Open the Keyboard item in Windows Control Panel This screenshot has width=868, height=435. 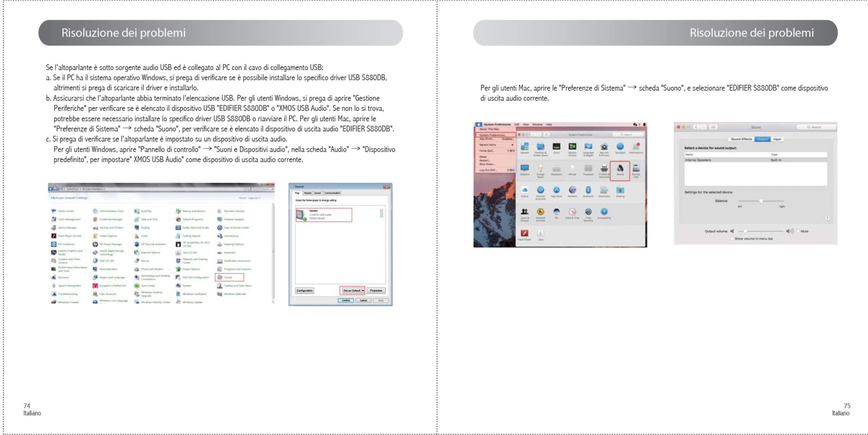click(x=226, y=253)
